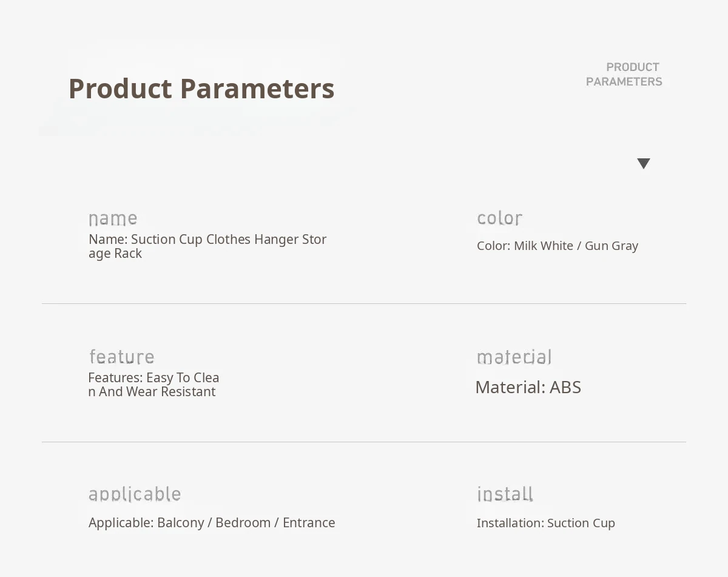This screenshot has height=577, width=728.
Task: Click the Easy To Clean features text
Action: tap(153, 385)
